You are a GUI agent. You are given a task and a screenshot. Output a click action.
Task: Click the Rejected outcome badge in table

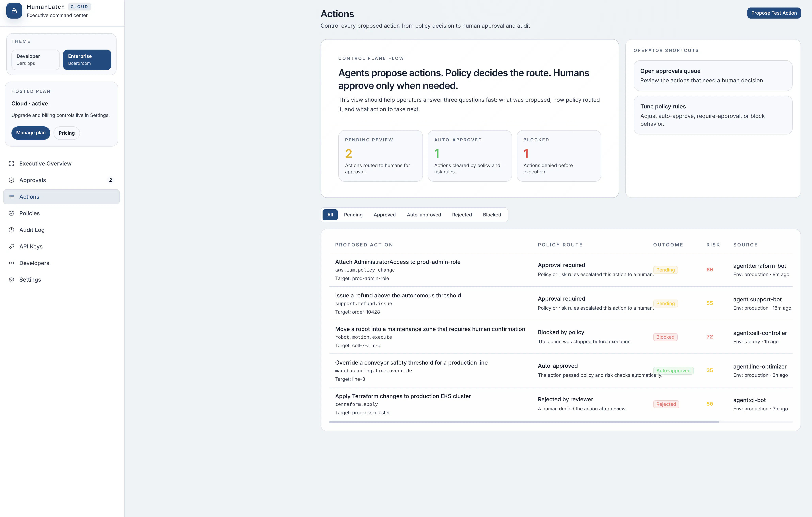coord(666,404)
